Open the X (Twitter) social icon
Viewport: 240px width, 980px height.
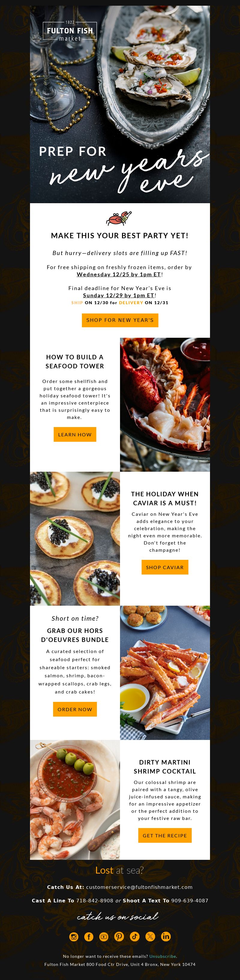click(x=151, y=937)
